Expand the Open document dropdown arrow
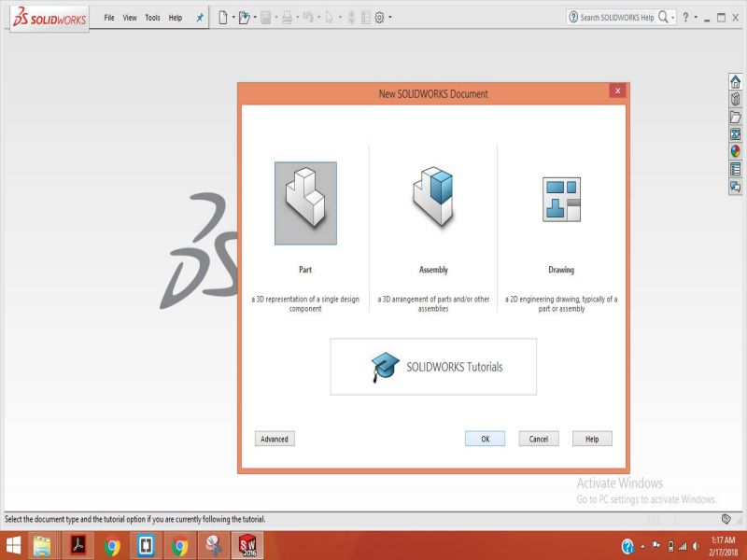Viewport: 747px width, 560px height. pyautogui.click(x=255, y=18)
